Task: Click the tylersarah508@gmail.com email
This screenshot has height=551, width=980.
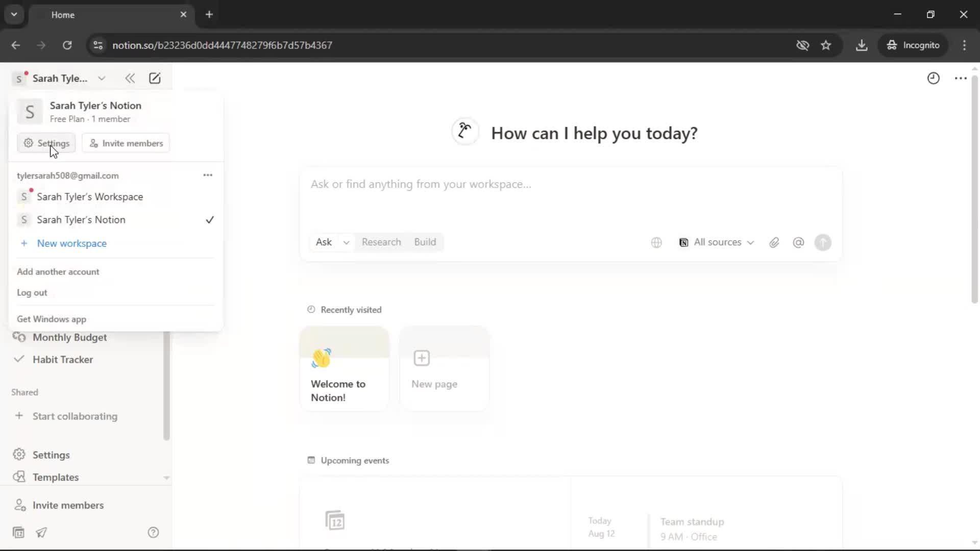Action: pos(68,176)
